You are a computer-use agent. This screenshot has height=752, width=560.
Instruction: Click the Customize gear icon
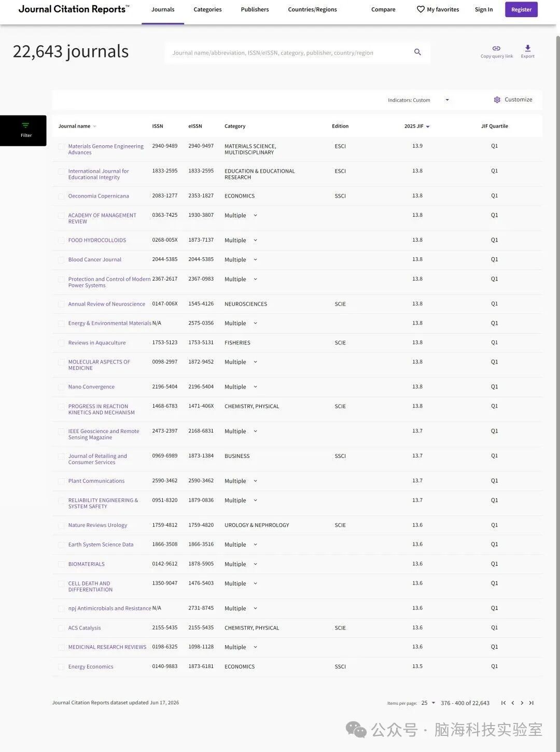tap(497, 100)
